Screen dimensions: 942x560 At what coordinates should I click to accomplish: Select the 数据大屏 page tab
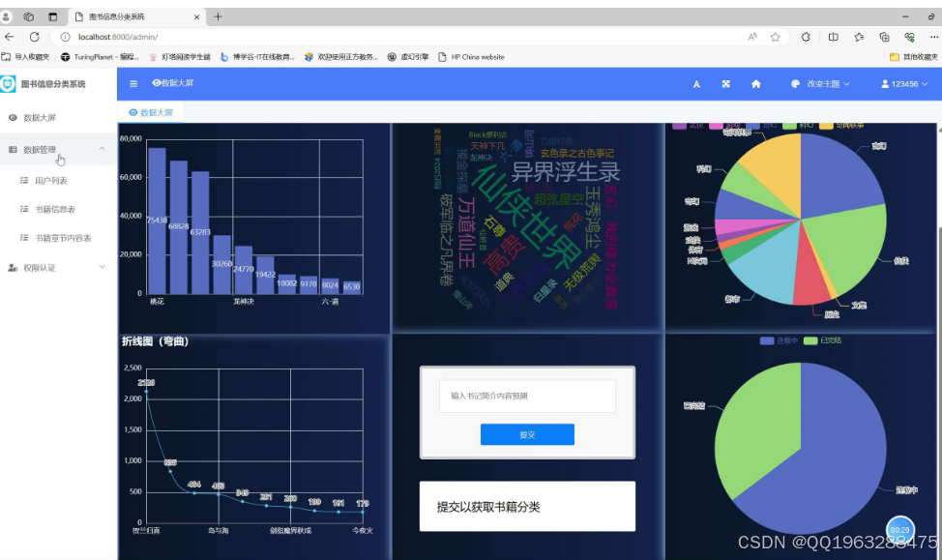tap(151, 112)
